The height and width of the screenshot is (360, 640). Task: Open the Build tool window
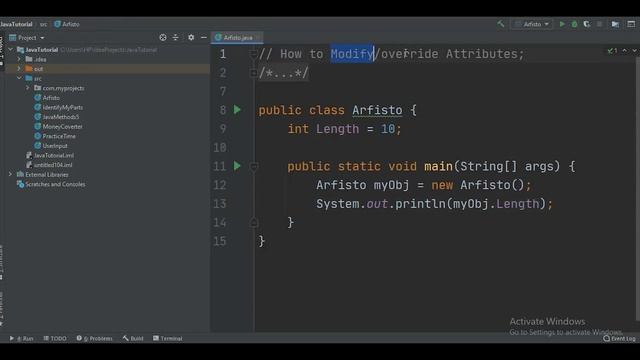click(x=133, y=338)
